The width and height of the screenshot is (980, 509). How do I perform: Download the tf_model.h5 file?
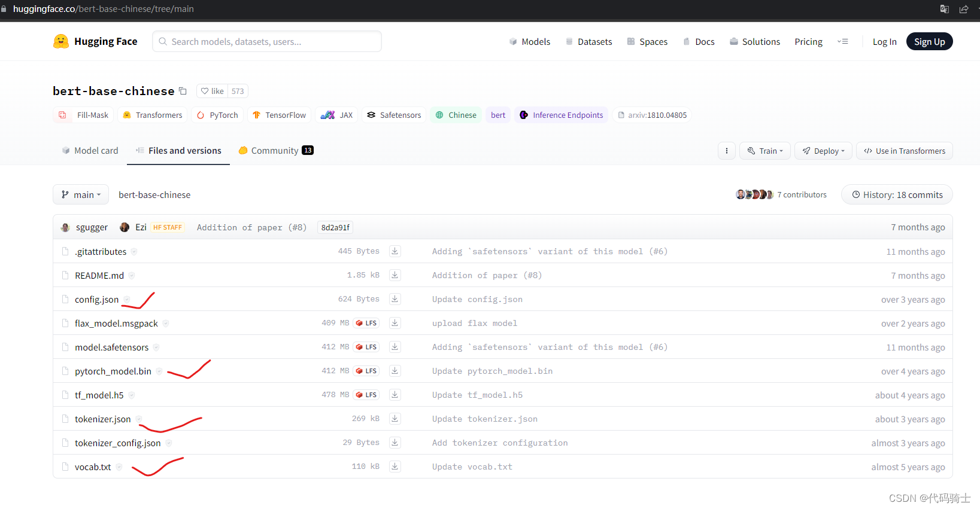tap(395, 395)
